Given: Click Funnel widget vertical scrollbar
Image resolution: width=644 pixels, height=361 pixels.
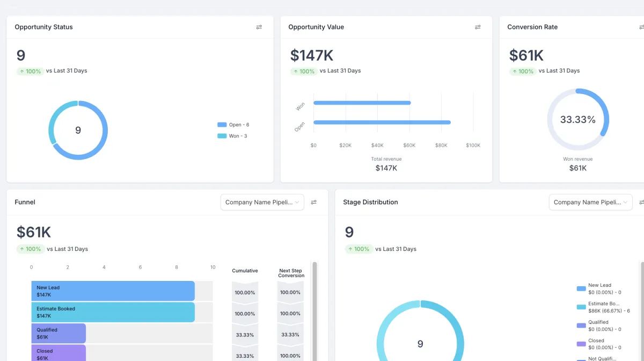Looking at the screenshot, I should click(x=315, y=311).
